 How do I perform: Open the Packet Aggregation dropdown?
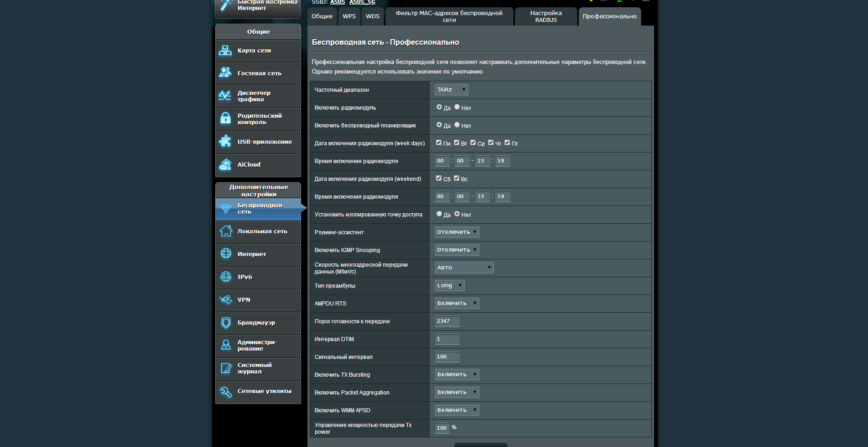(x=457, y=392)
